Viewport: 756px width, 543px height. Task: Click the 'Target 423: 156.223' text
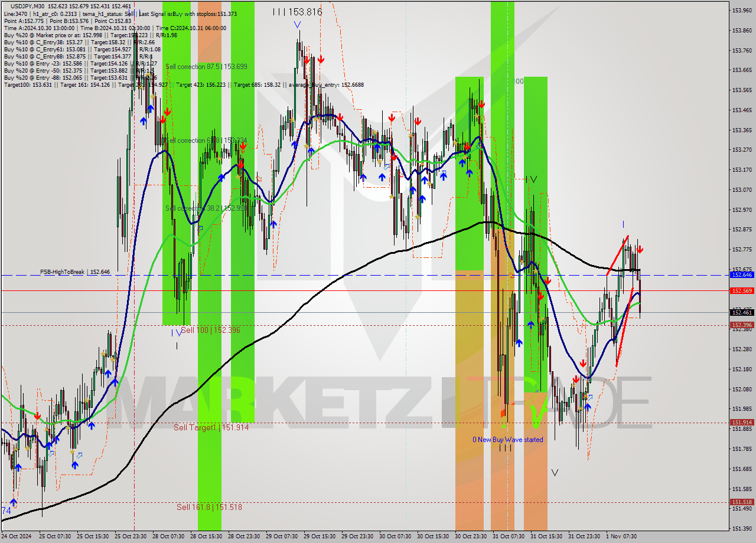(x=202, y=84)
